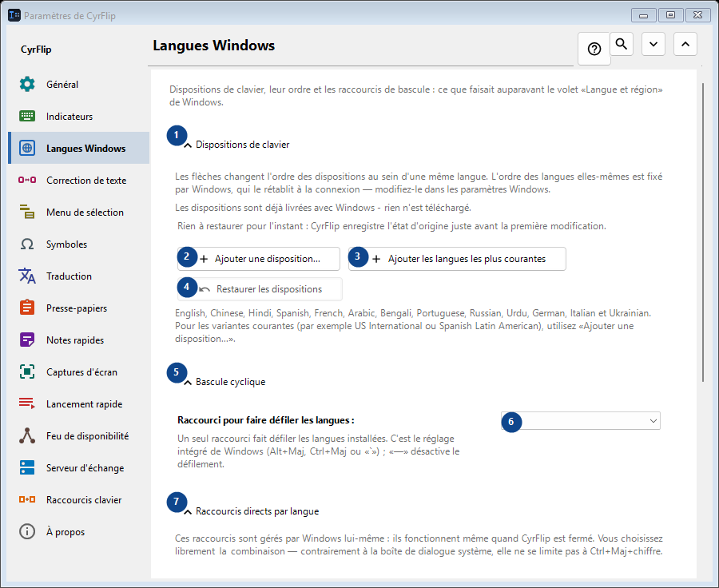Go to next section with the down chevron
Viewport: 719px width, 588px height.
pyautogui.click(x=653, y=44)
